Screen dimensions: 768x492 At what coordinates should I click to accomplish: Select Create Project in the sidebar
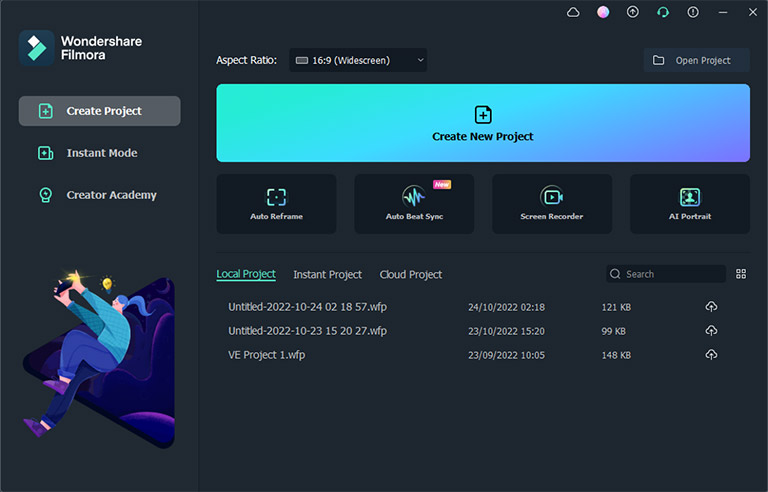click(x=99, y=111)
